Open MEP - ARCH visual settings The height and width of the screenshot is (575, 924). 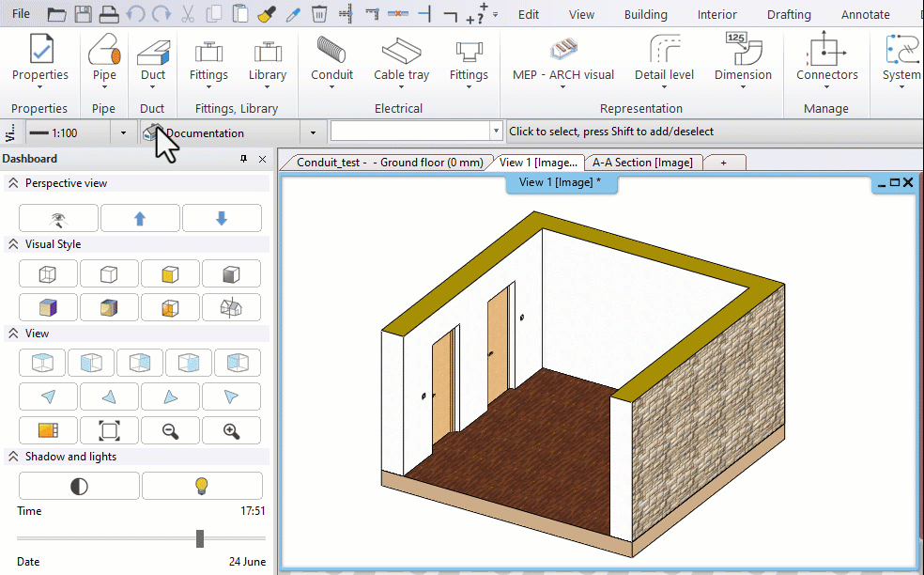tap(562, 52)
